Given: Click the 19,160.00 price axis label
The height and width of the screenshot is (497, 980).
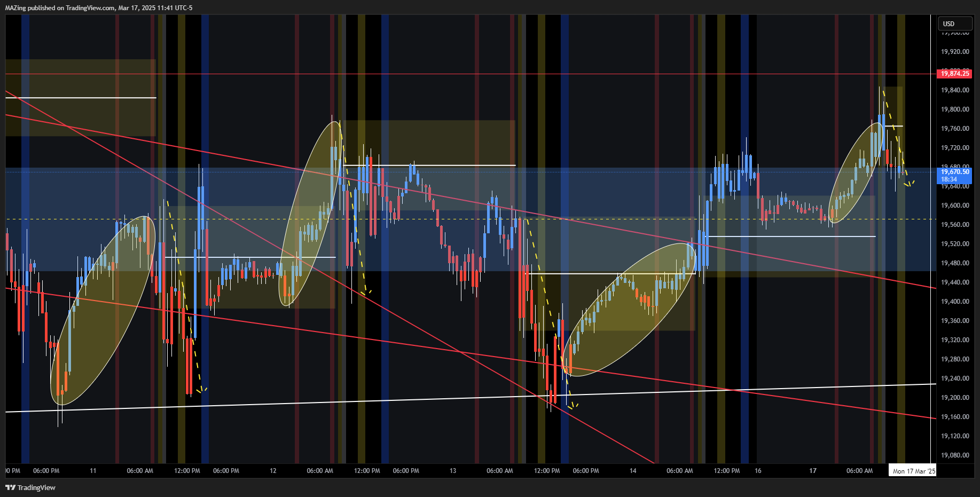Looking at the screenshot, I should click(x=955, y=417).
